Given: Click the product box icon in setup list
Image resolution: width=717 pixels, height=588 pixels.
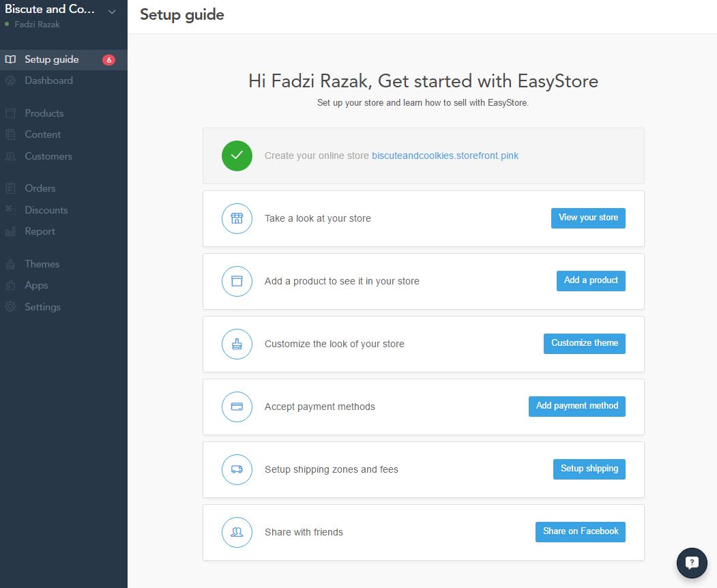Looking at the screenshot, I should [x=237, y=281].
